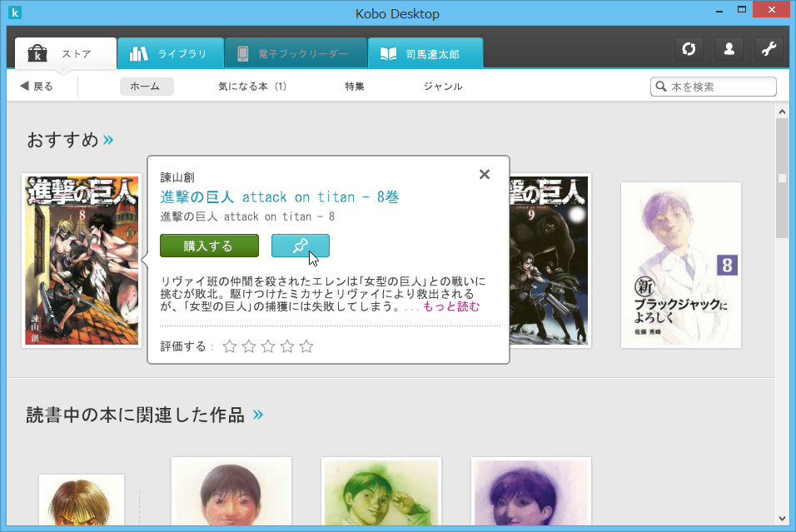Expand 読書中の本に関連した作品 arrow
Screen dimensions: 796x532
[258, 415]
